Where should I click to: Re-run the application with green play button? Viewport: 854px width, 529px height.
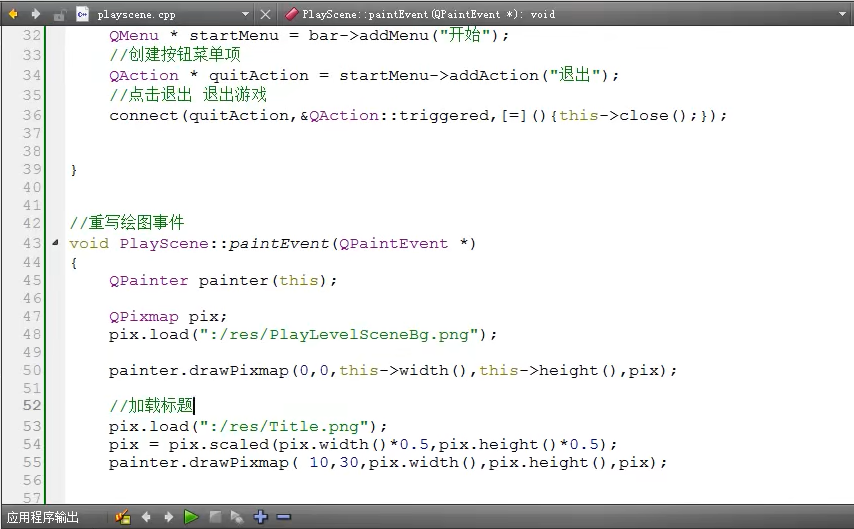click(x=191, y=516)
